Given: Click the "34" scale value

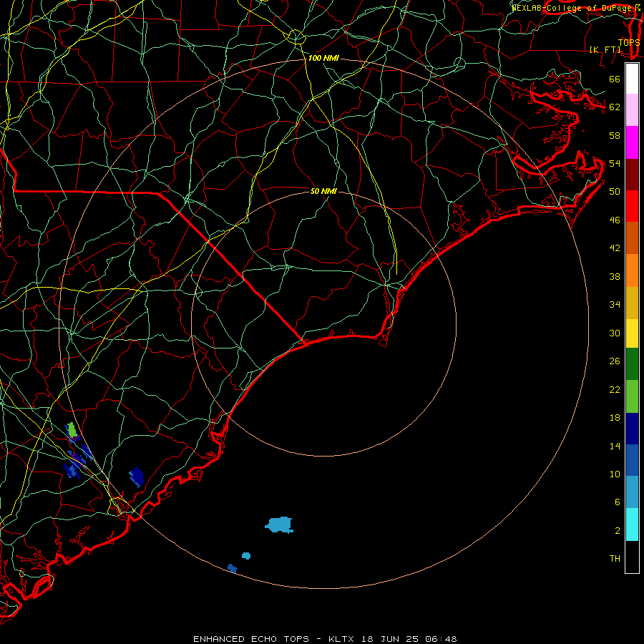Looking at the screenshot, I should [615, 305].
